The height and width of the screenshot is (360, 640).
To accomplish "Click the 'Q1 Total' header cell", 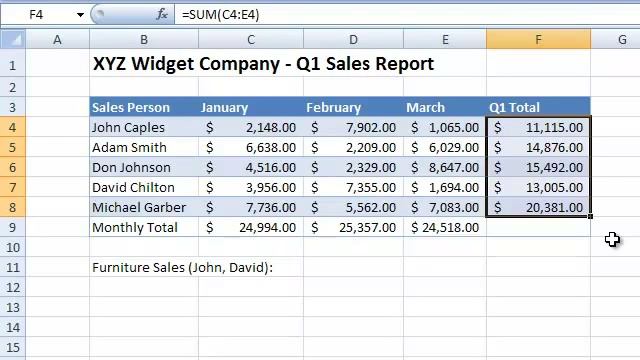I will [x=538, y=107].
